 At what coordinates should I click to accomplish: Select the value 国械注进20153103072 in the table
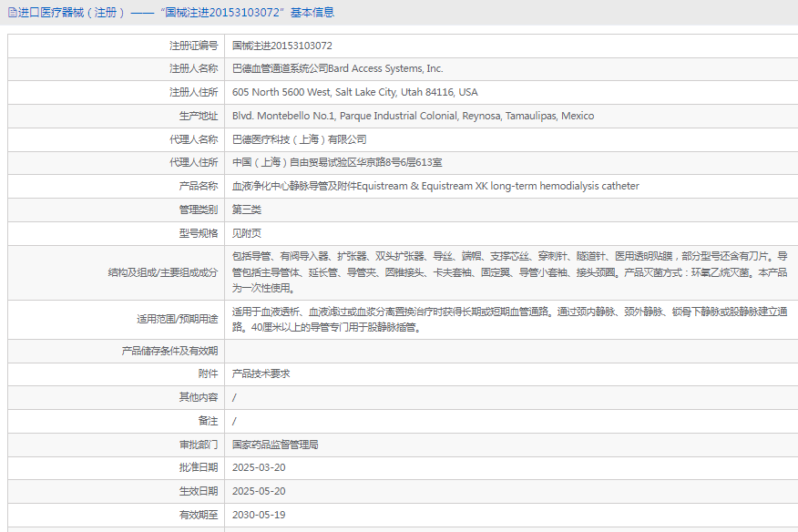click(282, 46)
